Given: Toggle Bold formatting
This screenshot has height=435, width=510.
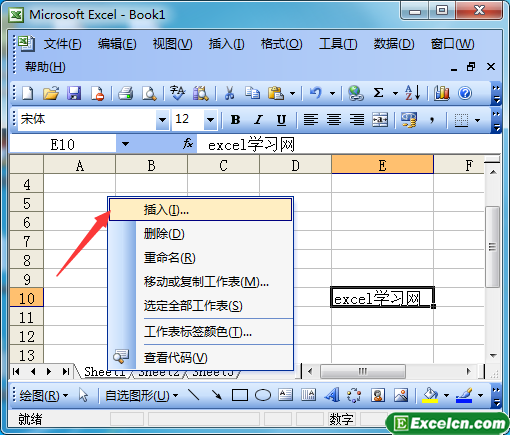Looking at the screenshot, I should (x=236, y=119).
